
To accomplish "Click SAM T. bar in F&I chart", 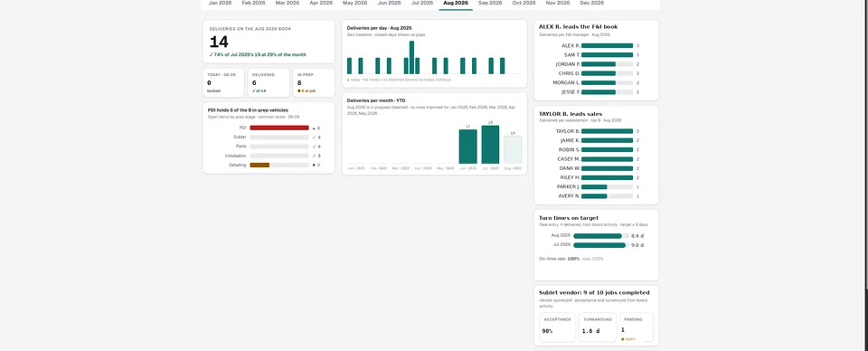I will tap(607, 55).
